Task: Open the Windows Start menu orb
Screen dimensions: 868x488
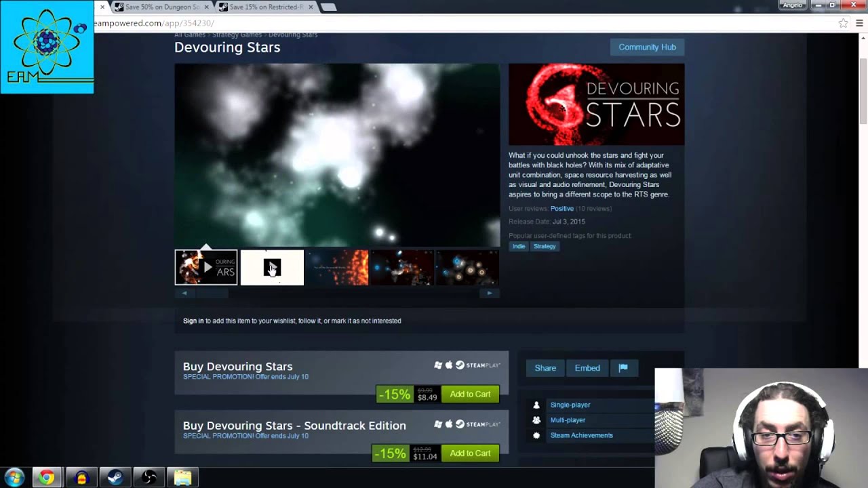Action: coord(14,477)
